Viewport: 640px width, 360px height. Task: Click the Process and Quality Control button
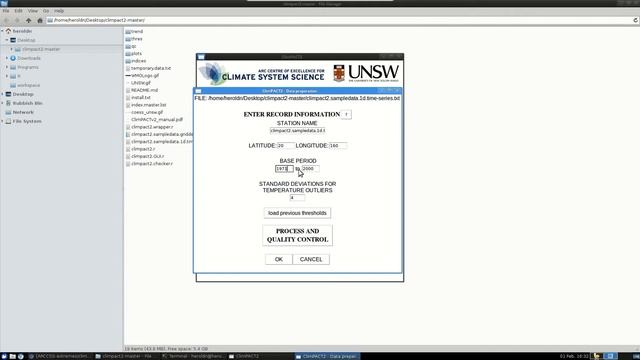[298, 235]
